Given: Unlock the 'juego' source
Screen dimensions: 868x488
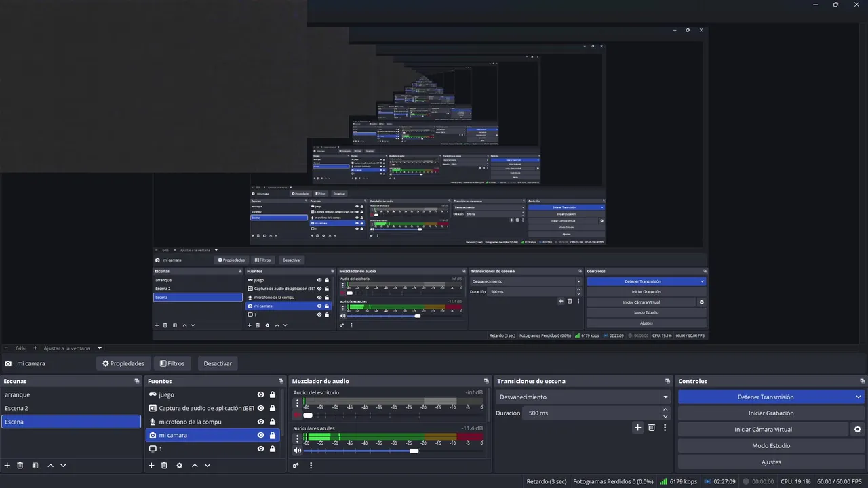Looking at the screenshot, I should (x=273, y=394).
